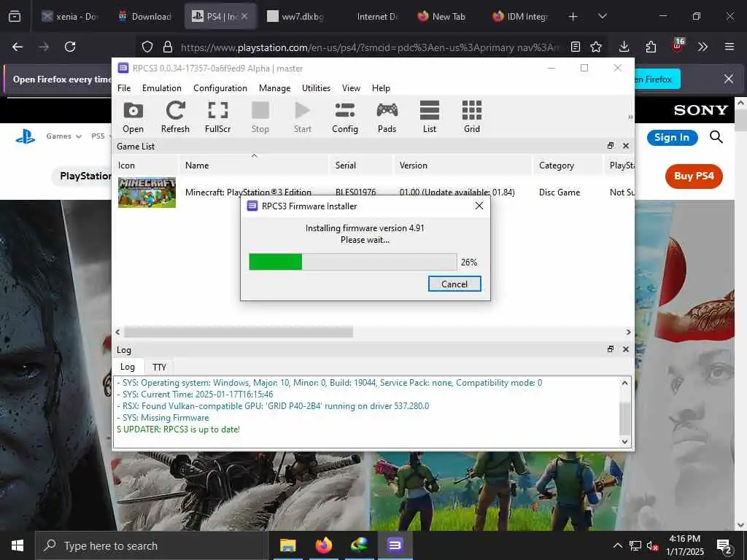
Task: Open Firefox hamburger application menu
Action: pos(729,47)
